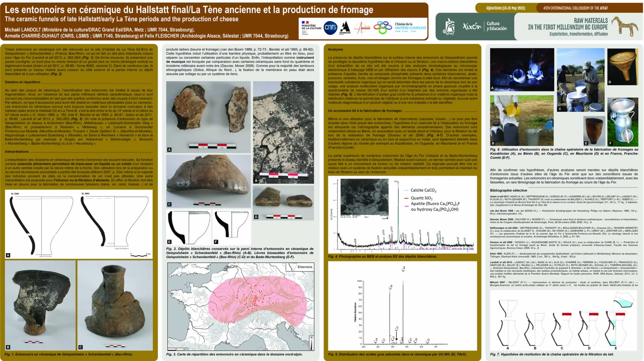Click Fig. 2 photo B of cracked whitish surface
This screenshot has height=361, width=644.
coord(283,132)
